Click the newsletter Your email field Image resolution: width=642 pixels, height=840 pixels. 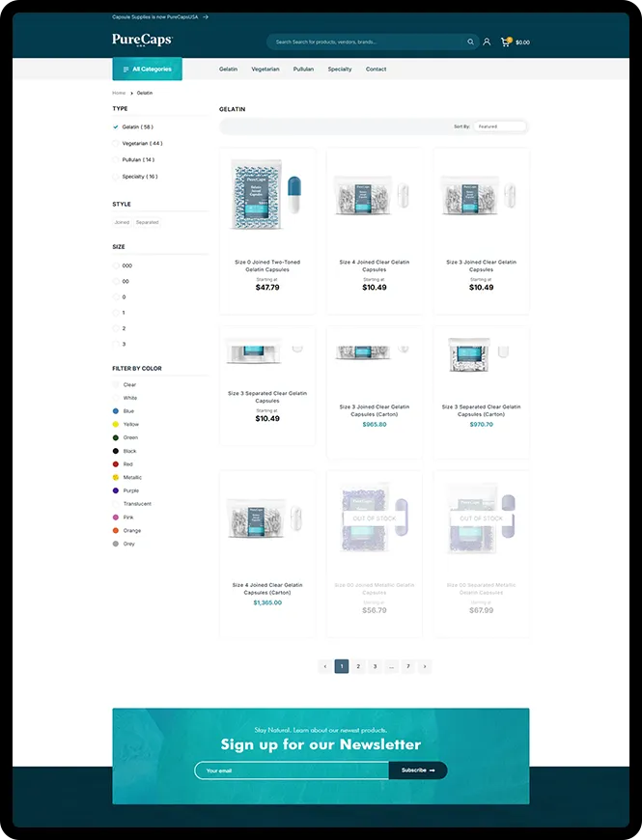click(292, 770)
